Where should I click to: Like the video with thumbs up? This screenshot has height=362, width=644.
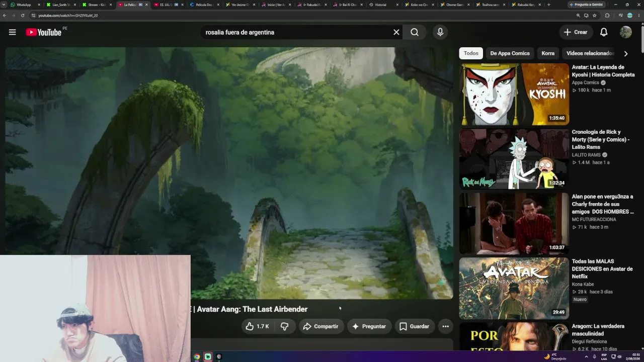coord(257,326)
